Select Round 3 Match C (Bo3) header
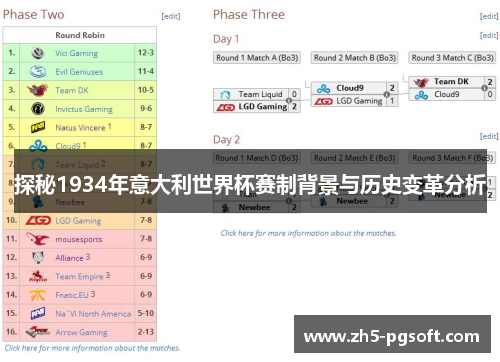 tap(452, 58)
